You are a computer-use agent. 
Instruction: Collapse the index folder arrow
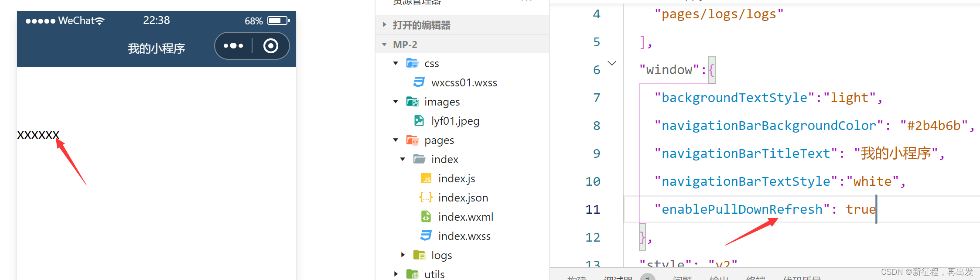[403, 159]
